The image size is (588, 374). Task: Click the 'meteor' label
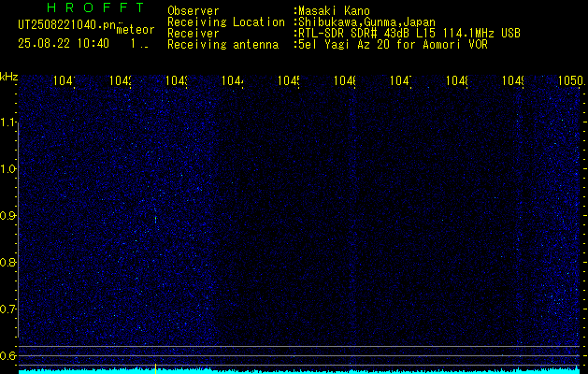click(136, 30)
